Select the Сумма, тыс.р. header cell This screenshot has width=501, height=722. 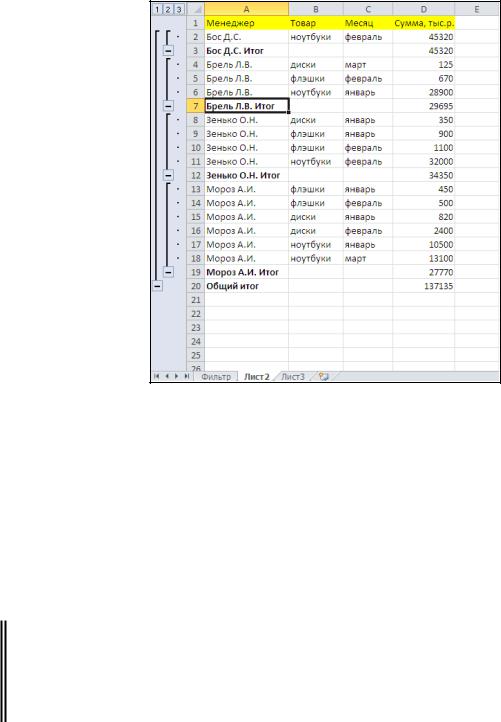click(424, 23)
